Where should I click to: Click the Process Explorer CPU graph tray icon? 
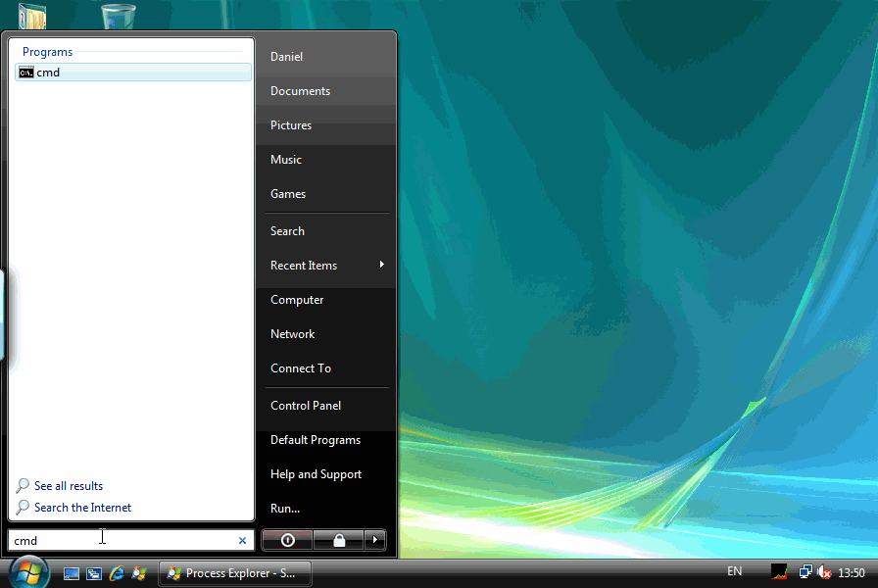point(779,571)
